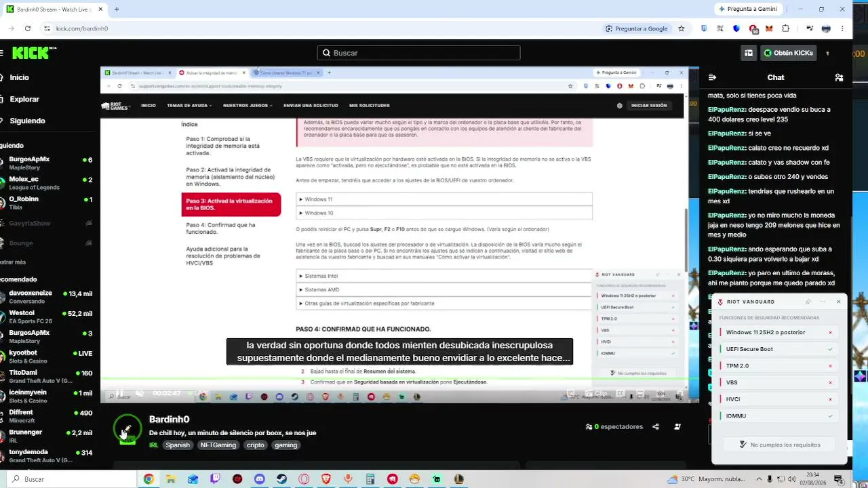Open the blue shield extension icon
Screen dimensions: 868x488
pos(736,28)
